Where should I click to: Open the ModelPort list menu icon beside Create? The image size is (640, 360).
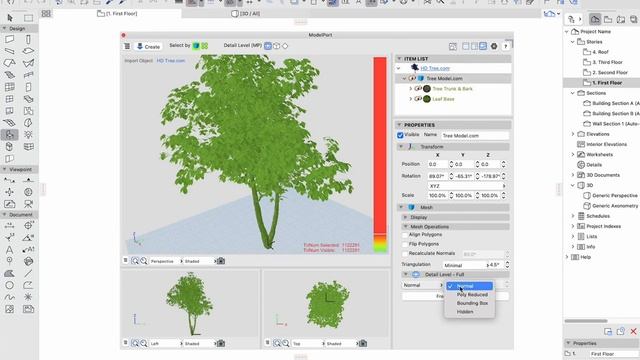127,47
